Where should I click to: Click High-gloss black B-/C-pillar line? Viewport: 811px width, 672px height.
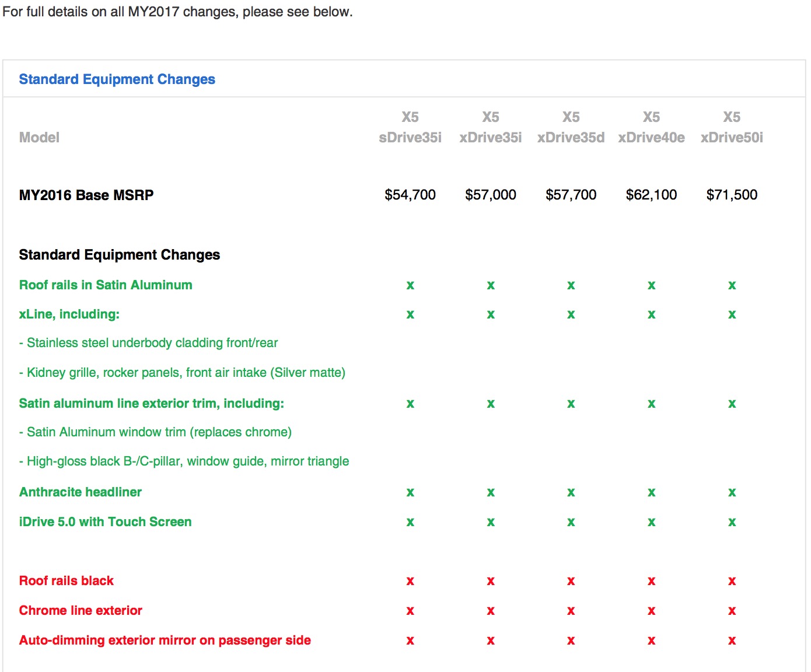click(184, 461)
